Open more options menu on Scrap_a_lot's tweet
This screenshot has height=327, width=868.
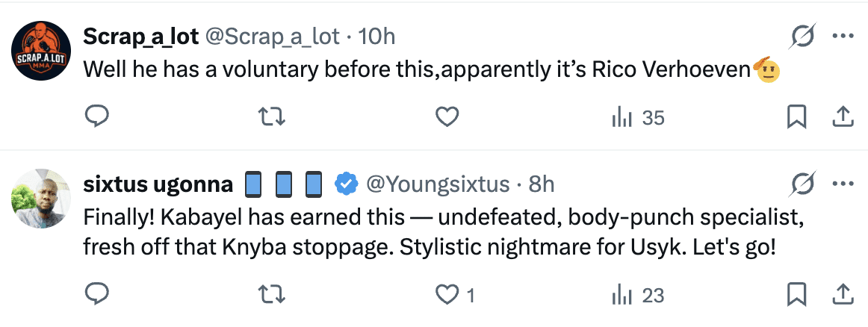tap(843, 36)
